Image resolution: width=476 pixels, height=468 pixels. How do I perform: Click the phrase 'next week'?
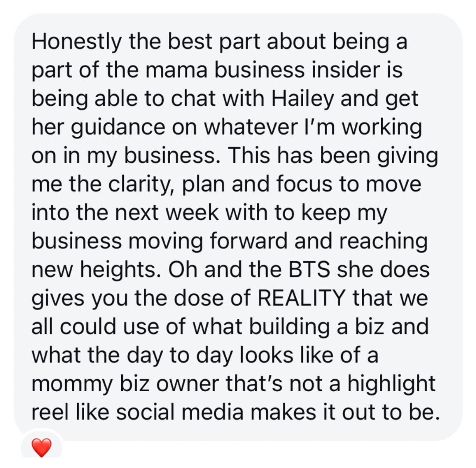(x=167, y=212)
